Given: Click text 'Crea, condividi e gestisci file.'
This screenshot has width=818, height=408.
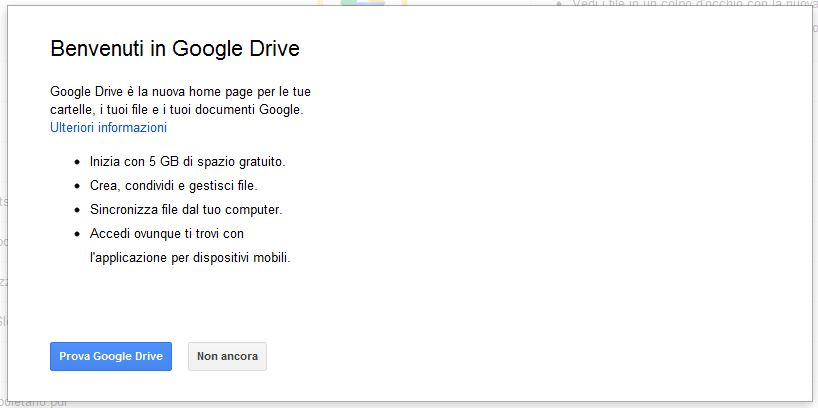Looking at the screenshot, I should click(x=174, y=186).
